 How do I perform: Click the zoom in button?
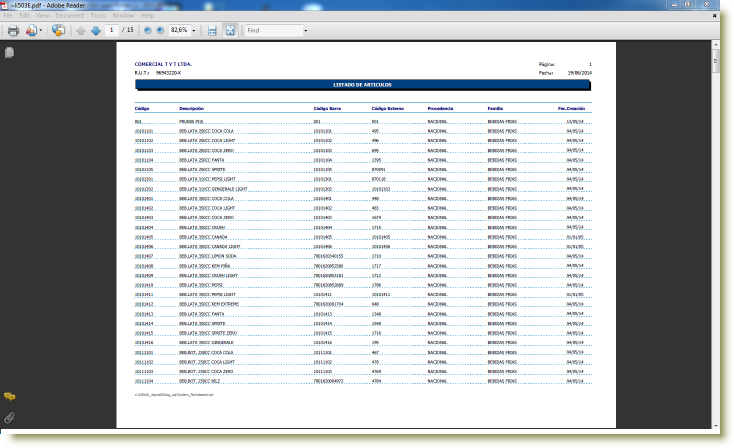tap(160, 30)
